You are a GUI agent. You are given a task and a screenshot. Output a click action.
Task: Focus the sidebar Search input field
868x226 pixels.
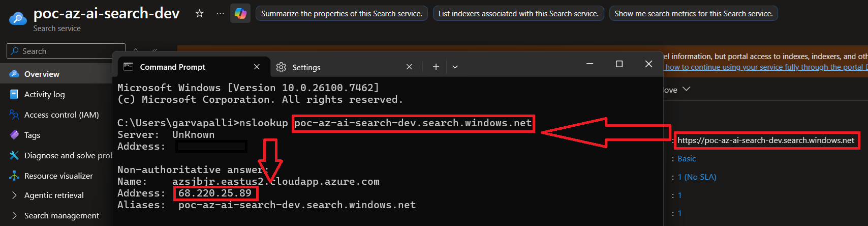click(x=66, y=51)
